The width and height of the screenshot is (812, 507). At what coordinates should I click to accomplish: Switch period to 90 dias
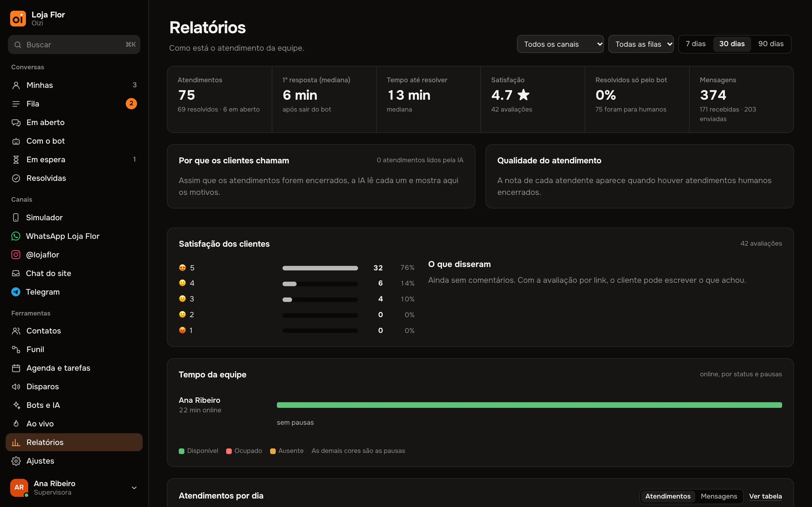pyautogui.click(x=771, y=44)
